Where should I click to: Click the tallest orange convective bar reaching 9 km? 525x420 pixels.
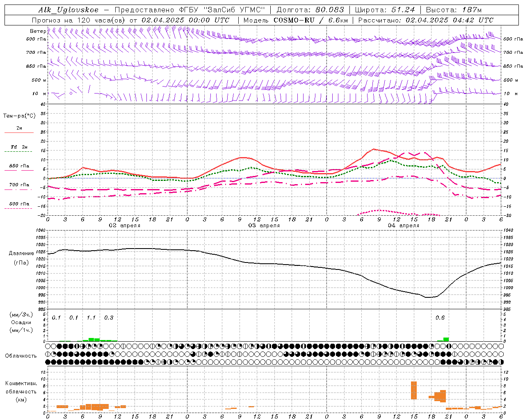[x=414, y=390]
